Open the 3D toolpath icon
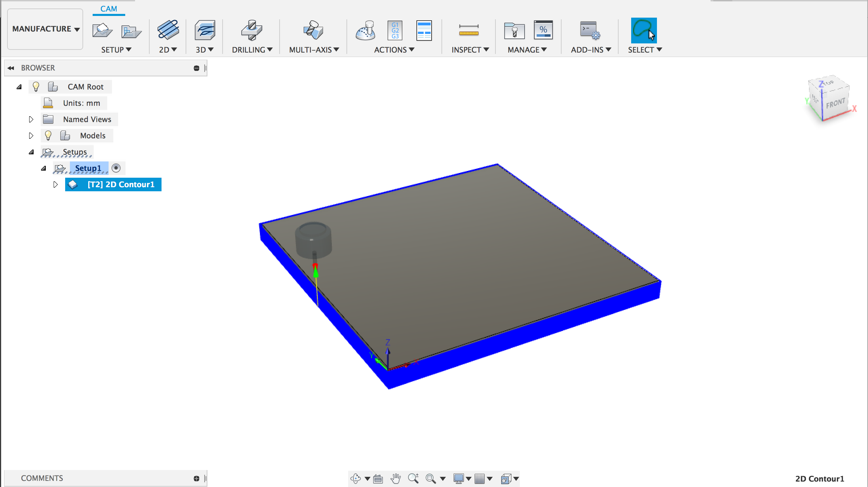Image resolution: width=868 pixels, height=487 pixels. coord(205,30)
